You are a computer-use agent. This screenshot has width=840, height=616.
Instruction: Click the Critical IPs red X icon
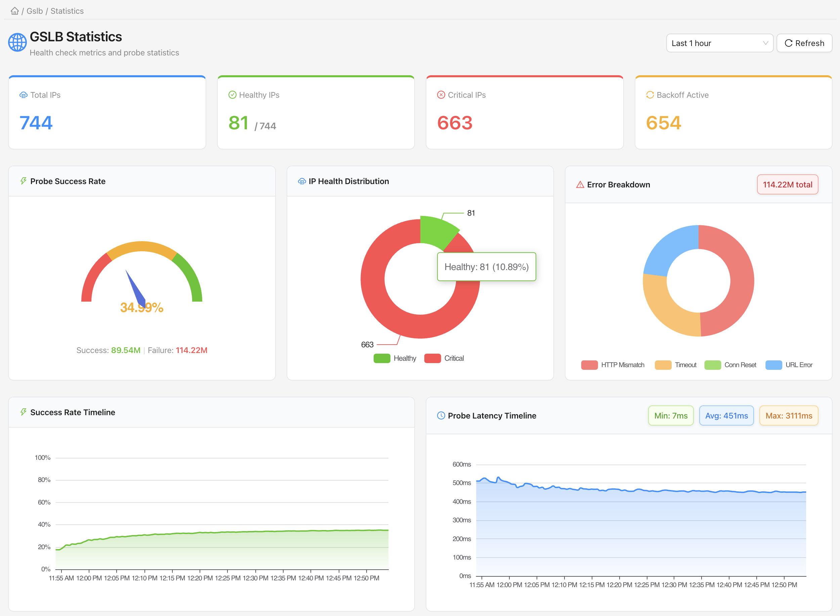click(441, 95)
